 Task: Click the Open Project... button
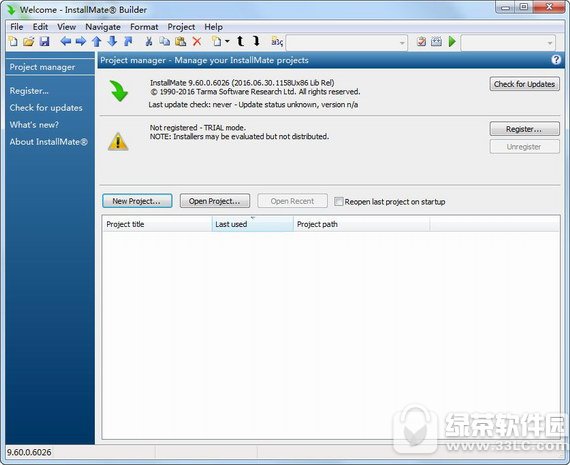click(215, 201)
